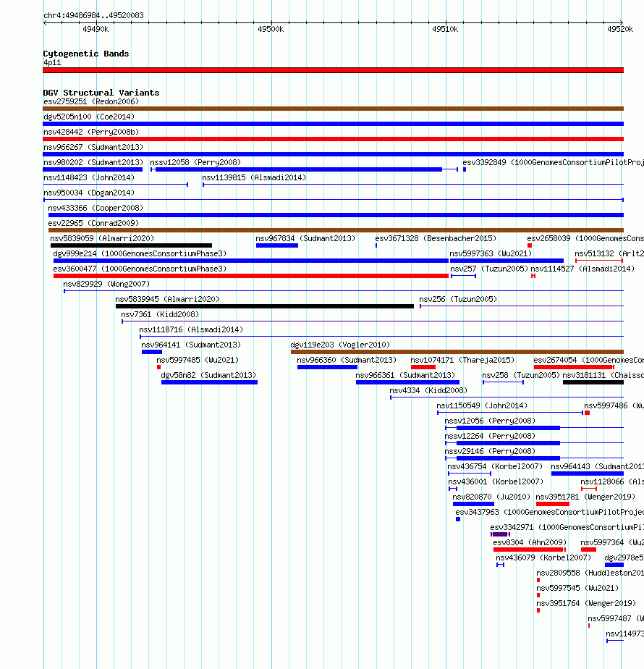The height and width of the screenshot is (669, 644).
Task: Select the dgv5205n100 (Coe2014) blue bar
Action: pos(333,124)
